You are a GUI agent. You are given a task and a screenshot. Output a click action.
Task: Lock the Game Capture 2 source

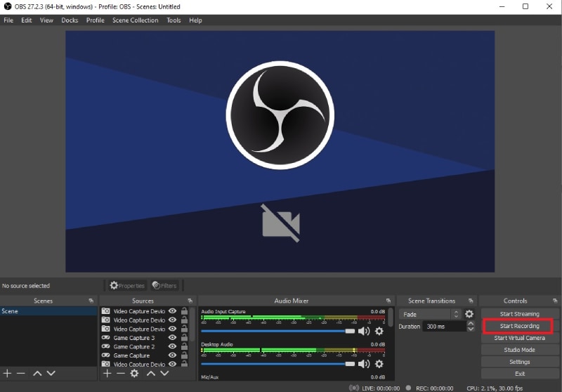click(184, 346)
